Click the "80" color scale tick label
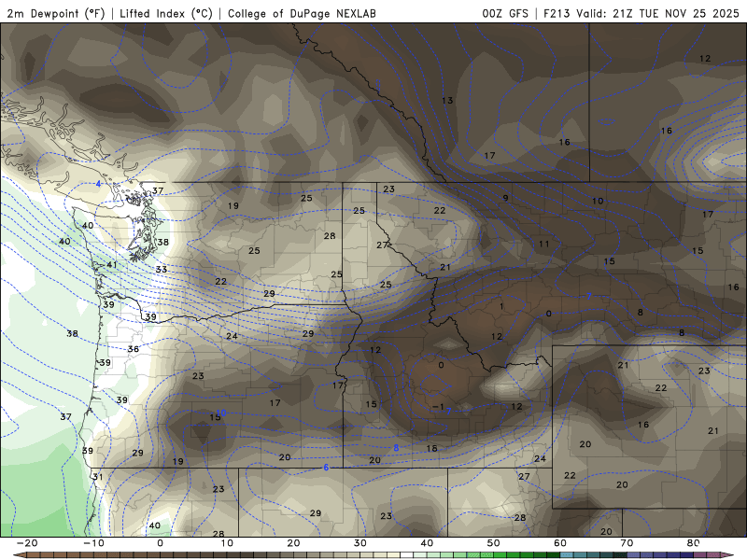The width and height of the screenshot is (747, 560). coord(694,543)
